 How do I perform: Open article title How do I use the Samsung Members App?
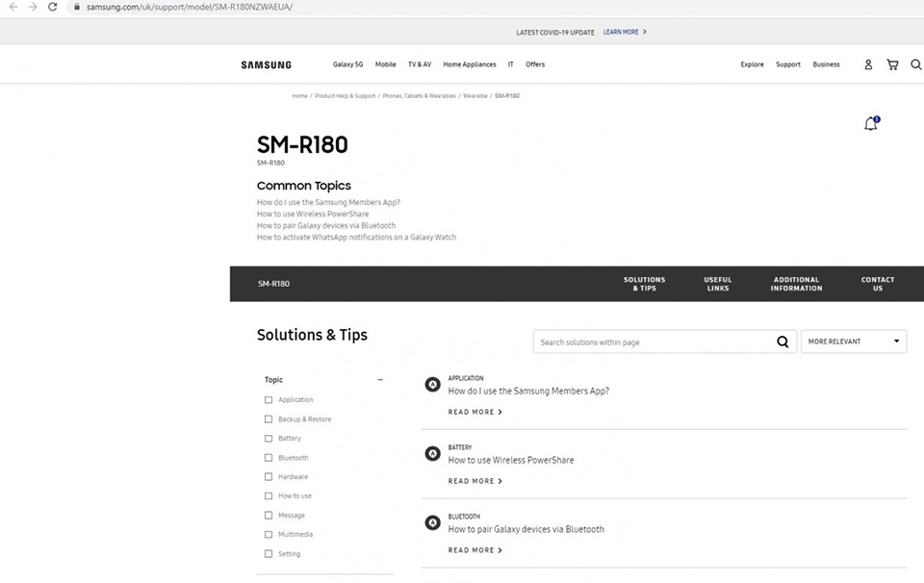coord(528,391)
